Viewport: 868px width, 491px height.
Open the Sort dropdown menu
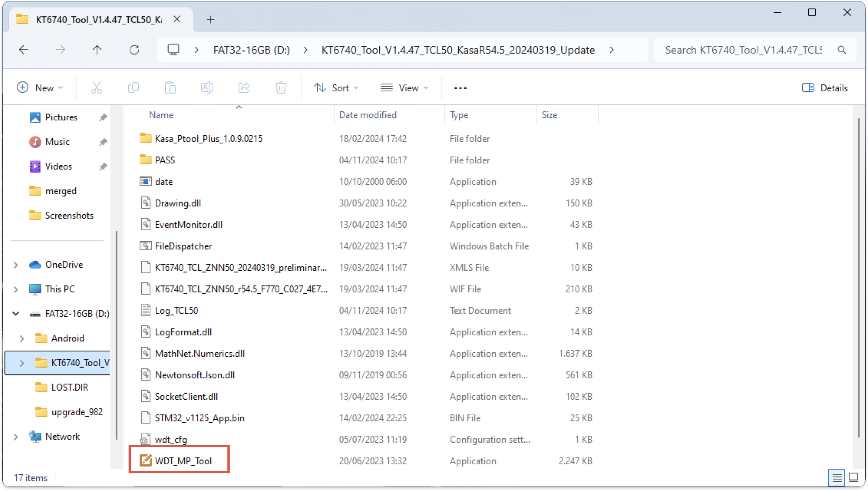click(x=336, y=88)
